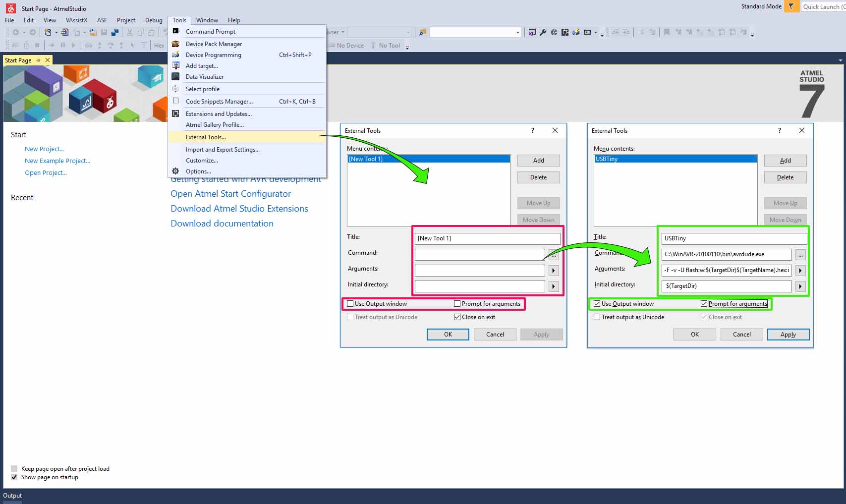Click the Copy toolbar icon
Screen dimensions: 846x504
tap(141, 32)
